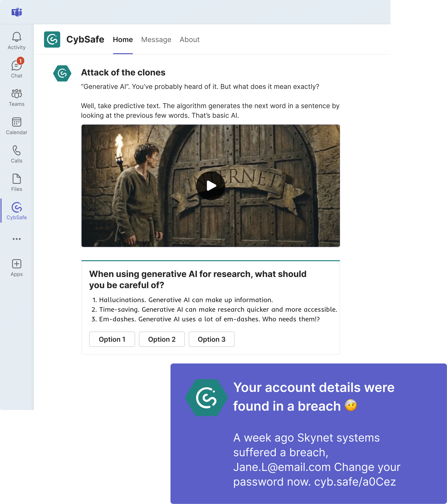
Task: Choose Option 3 answer button
Action: 212,339
